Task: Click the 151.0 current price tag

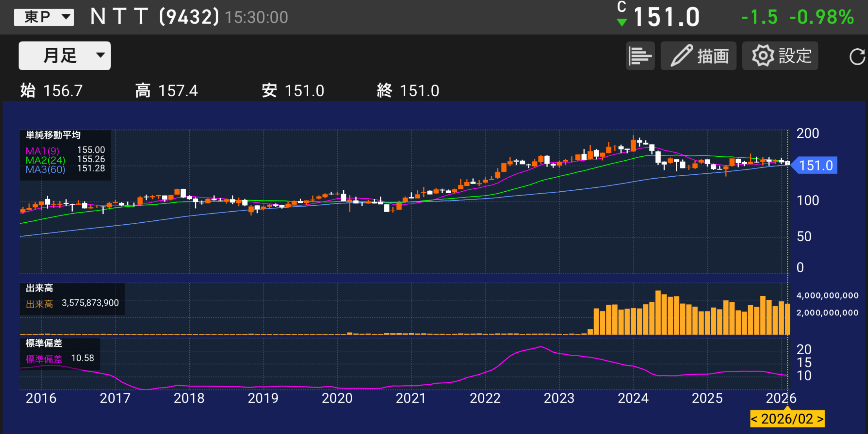Action: [x=815, y=165]
